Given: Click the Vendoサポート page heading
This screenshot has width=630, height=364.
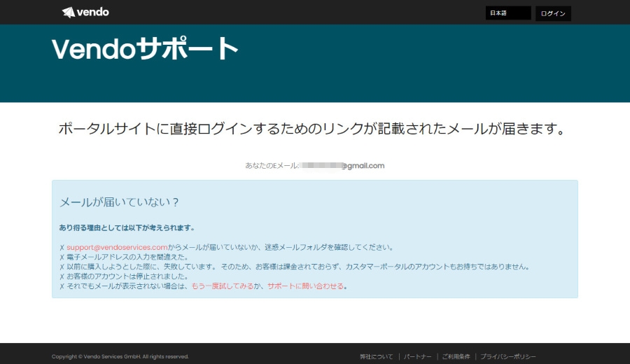Looking at the screenshot, I should 145,48.
